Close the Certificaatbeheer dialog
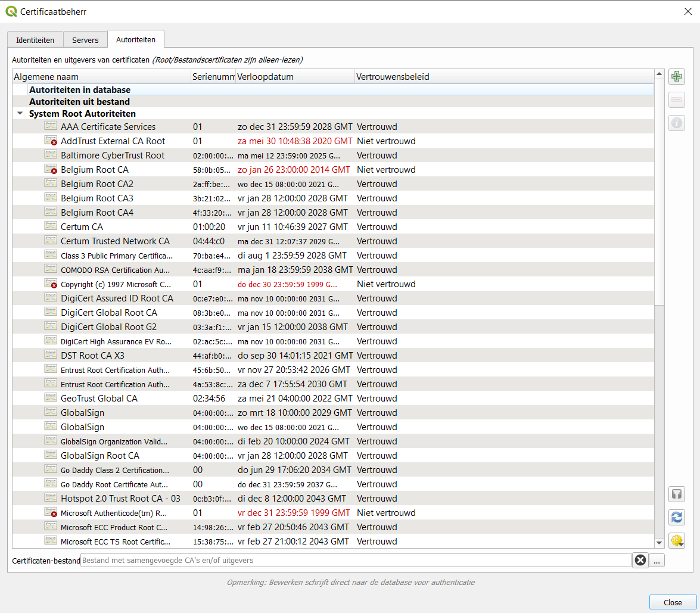 click(x=672, y=602)
